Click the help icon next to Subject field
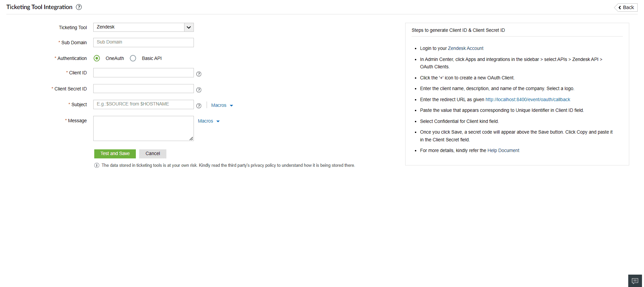The height and width of the screenshot is (287, 644). click(x=199, y=106)
